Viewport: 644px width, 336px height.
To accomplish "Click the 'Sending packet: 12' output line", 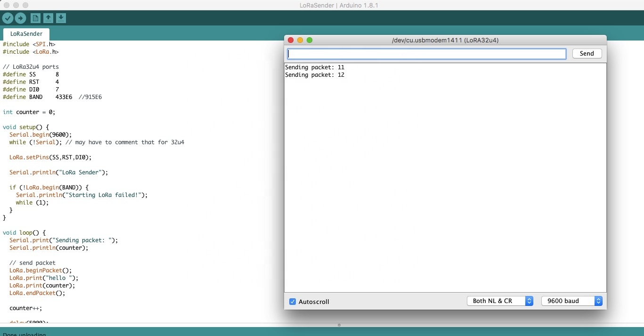I will (x=315, y=75).
